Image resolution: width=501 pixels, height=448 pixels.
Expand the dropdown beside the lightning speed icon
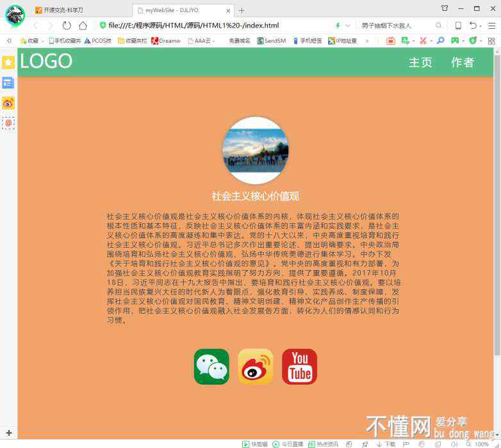click(x=347, y=26)
